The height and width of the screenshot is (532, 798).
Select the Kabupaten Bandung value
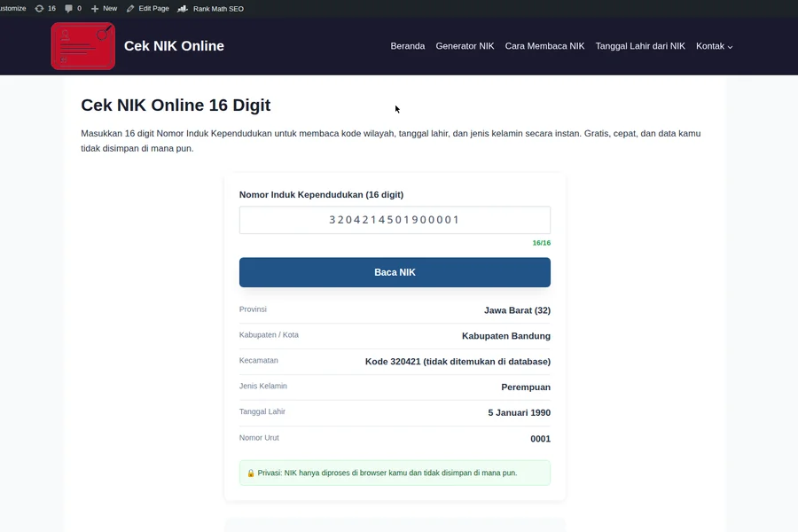[506, 336]
